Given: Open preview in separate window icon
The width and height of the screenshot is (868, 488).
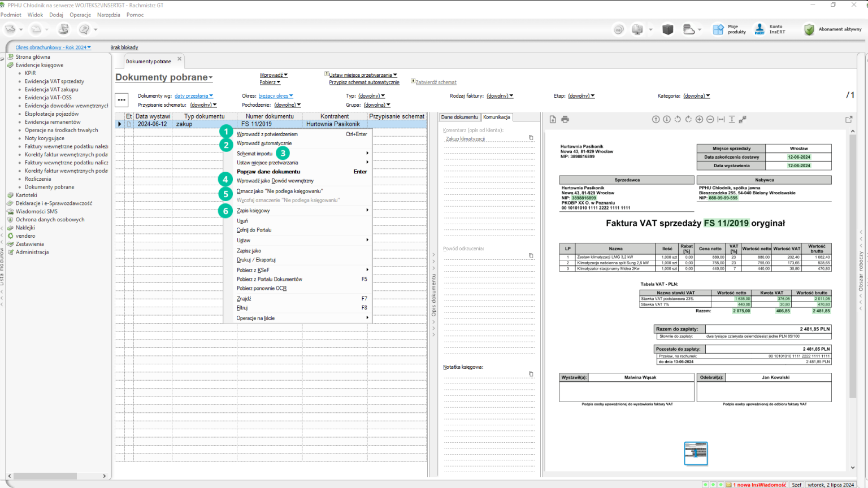Looking at the screenshot, I should click(848, 119).
